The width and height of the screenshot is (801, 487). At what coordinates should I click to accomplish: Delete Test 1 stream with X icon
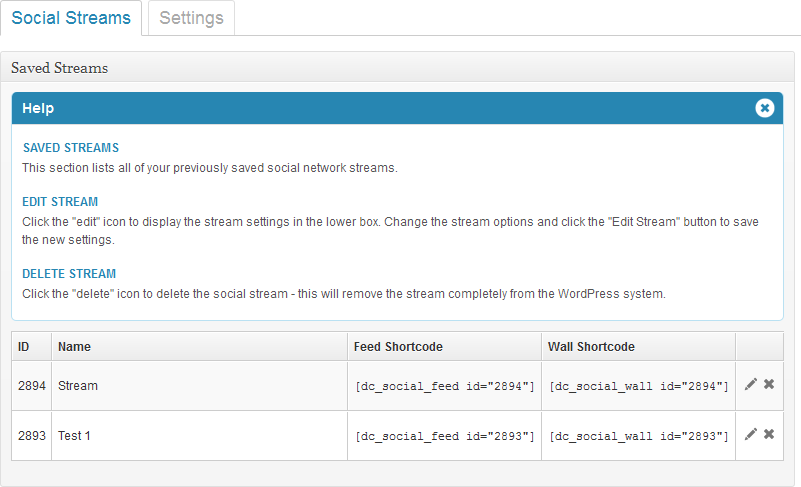coord(769,434)
